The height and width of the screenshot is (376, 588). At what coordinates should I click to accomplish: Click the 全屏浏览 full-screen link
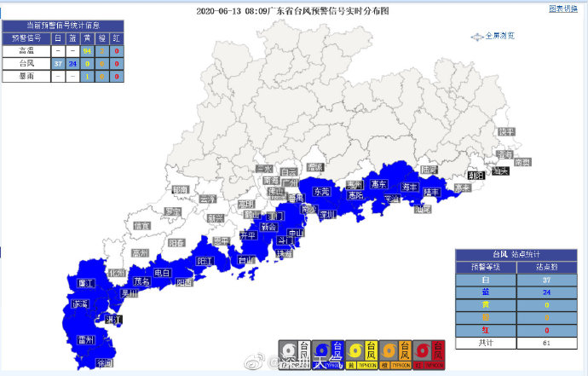tap(499, 36)
